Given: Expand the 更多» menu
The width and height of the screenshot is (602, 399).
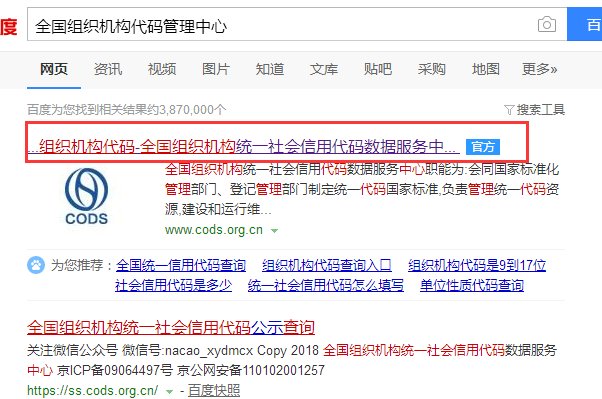Looking at the screenshot, I should coord(539,69).
